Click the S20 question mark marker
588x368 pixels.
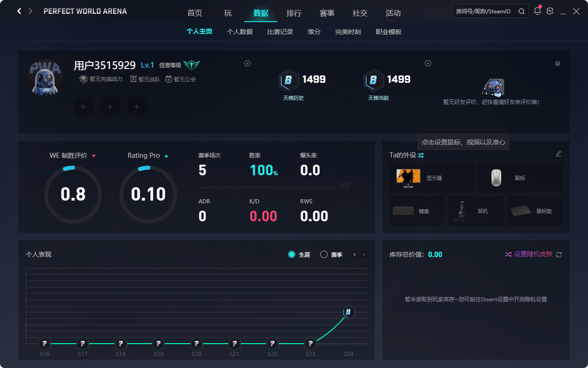tap(197, 343)
